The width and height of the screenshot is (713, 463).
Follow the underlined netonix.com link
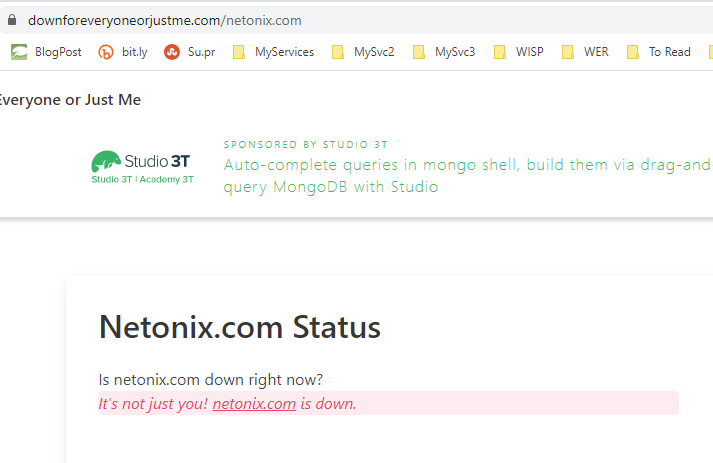pos(254,404)
